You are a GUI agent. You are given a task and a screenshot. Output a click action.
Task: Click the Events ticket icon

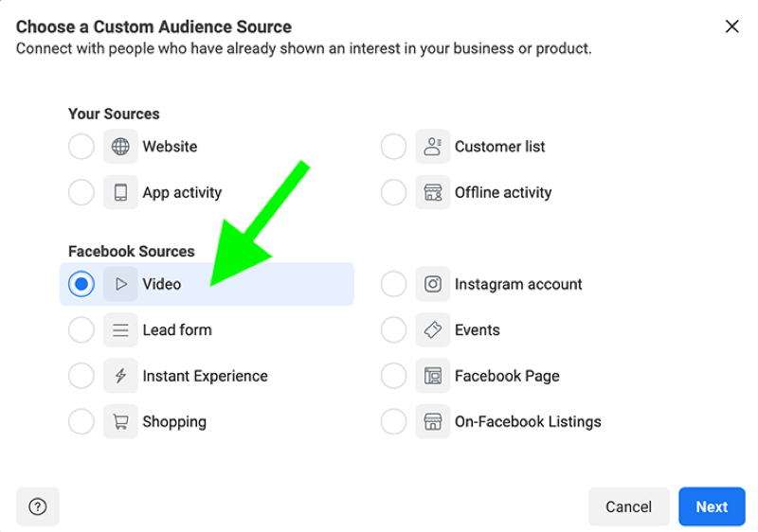pos(433,329)
